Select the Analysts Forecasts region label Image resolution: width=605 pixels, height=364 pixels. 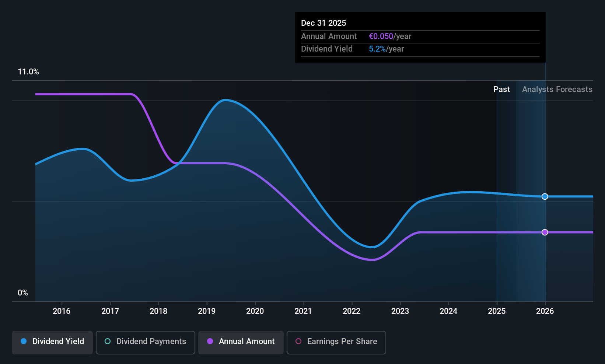(557, 89)
